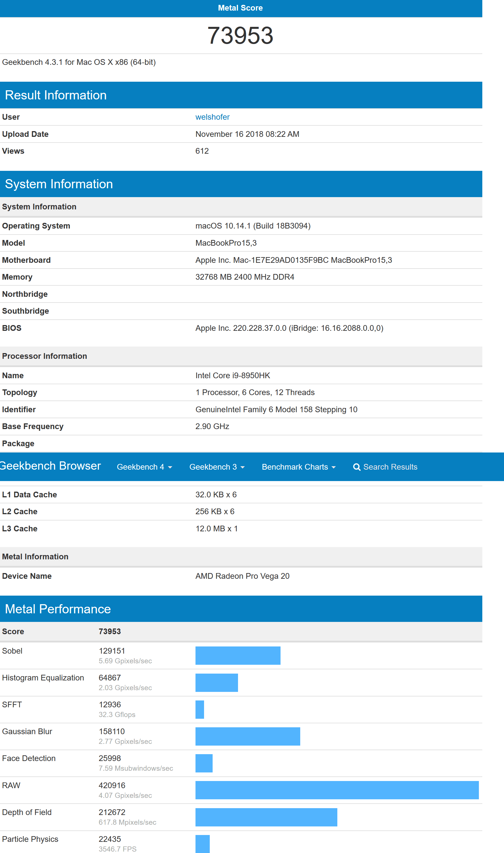Click the Package row label
The height and width of the screenshot is (853, 504).
click(x=18, y=443)
